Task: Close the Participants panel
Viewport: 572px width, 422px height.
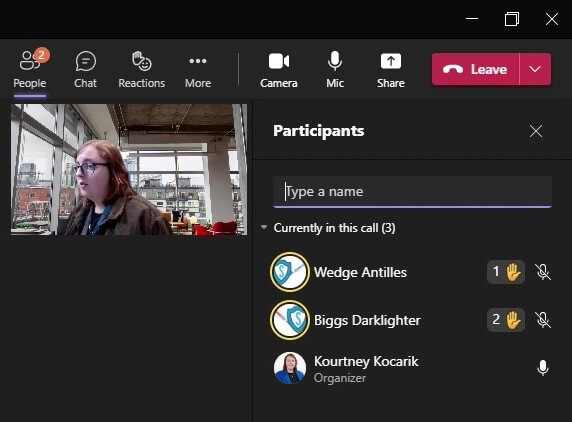Action: pos(536,131)
